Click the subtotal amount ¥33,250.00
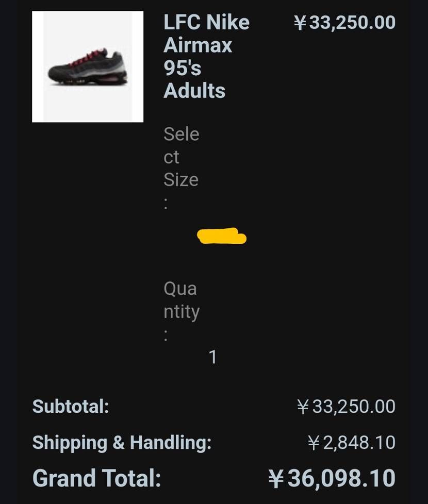428x504 pixels. 347,407
